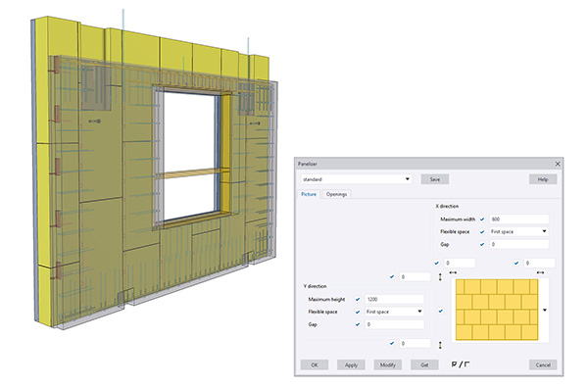The height and width of the screenshot is (388, 588).
Task: Click the Maximum width input field
Action: pyautogui.click(x=519, y=219)
